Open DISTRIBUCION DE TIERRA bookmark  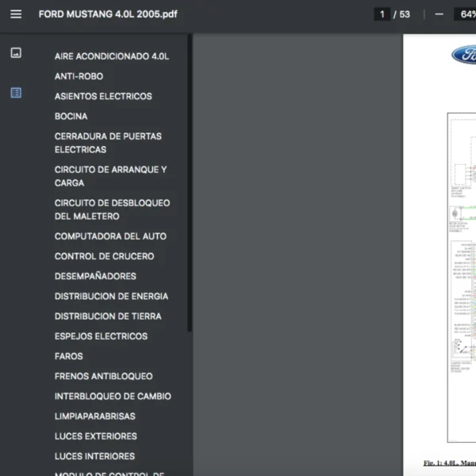coord(108,317)
